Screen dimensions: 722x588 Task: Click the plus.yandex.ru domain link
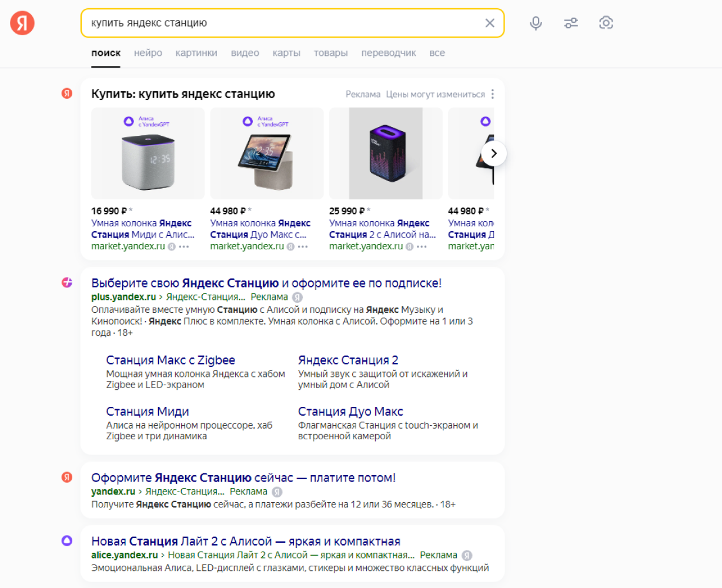123,297
